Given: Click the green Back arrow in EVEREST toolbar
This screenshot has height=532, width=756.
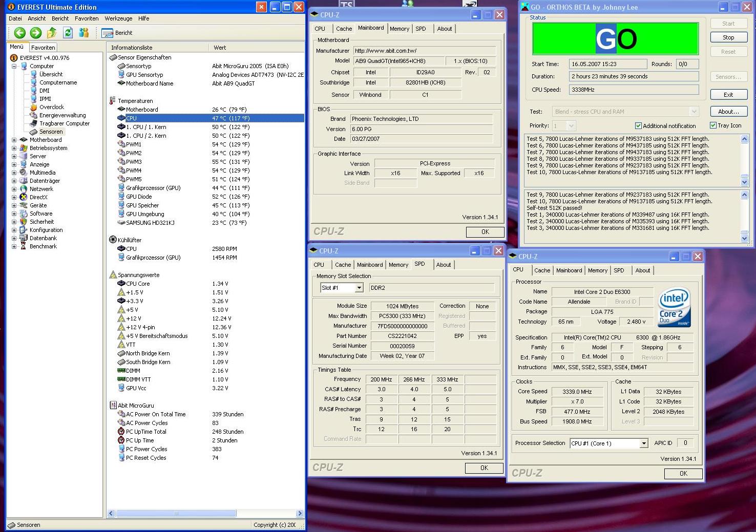Looking at the screenshot, I should click(x=20, y=33).
